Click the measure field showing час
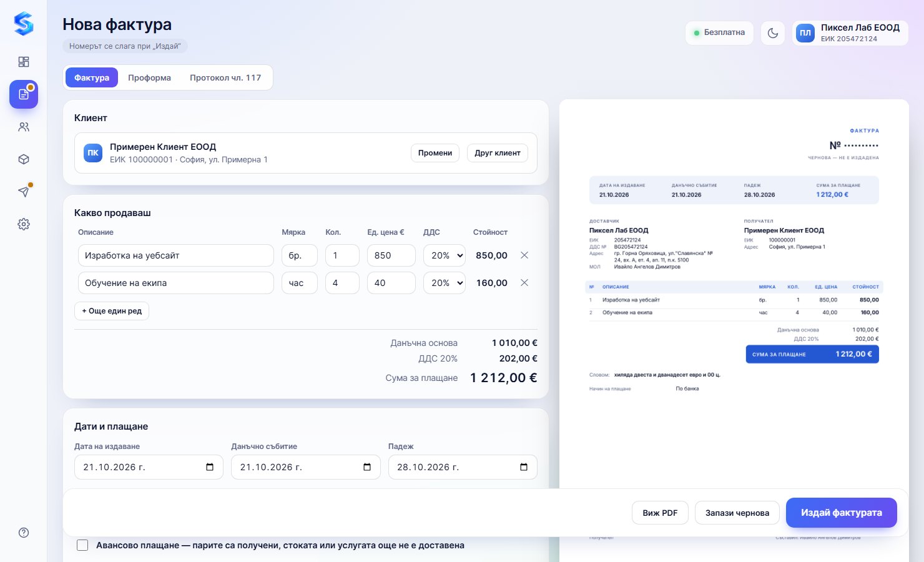This screenshot has width=924, height=562. pos(300,283)
